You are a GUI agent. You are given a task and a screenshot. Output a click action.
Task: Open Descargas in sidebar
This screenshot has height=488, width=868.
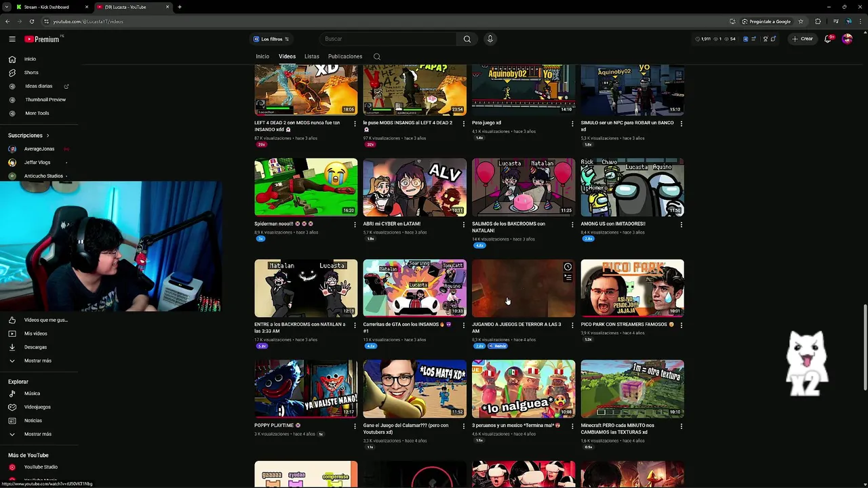pos(35,347)
